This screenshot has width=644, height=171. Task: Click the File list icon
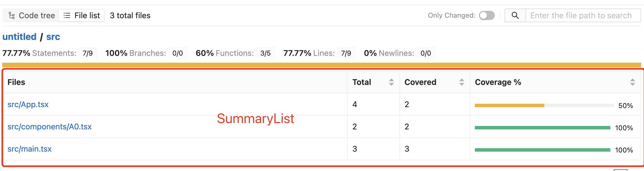click(67, 15)
